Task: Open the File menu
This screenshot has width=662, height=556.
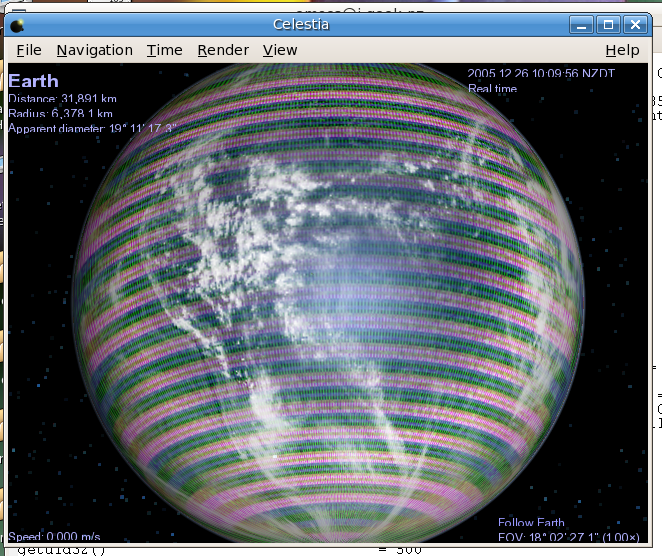Action: pyautogui.click(x=28, y=50)
